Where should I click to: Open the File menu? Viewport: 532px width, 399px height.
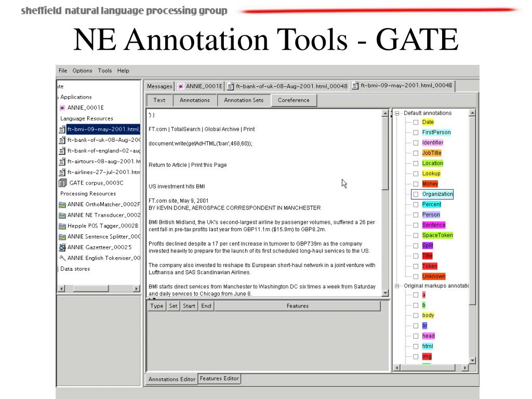click(63, 71)
